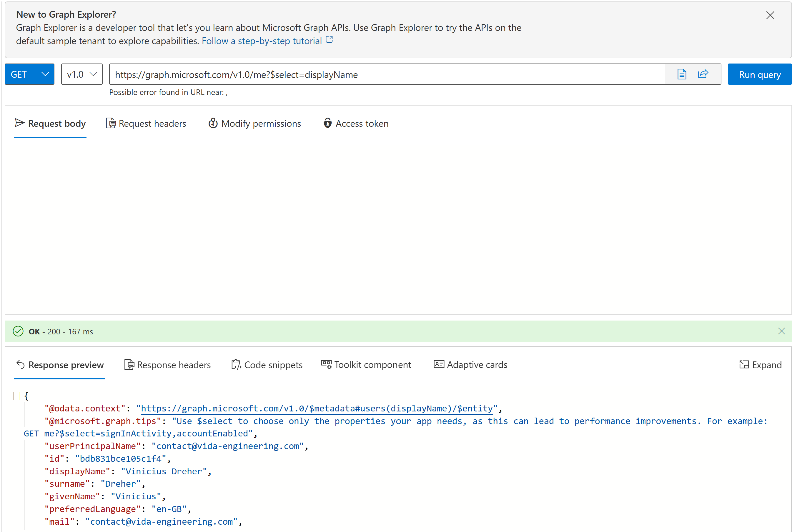This screenshot has width=797, height=532.
Task: Click the Access token lock icon
Action: pyautogui.click(x=327, y=123)
